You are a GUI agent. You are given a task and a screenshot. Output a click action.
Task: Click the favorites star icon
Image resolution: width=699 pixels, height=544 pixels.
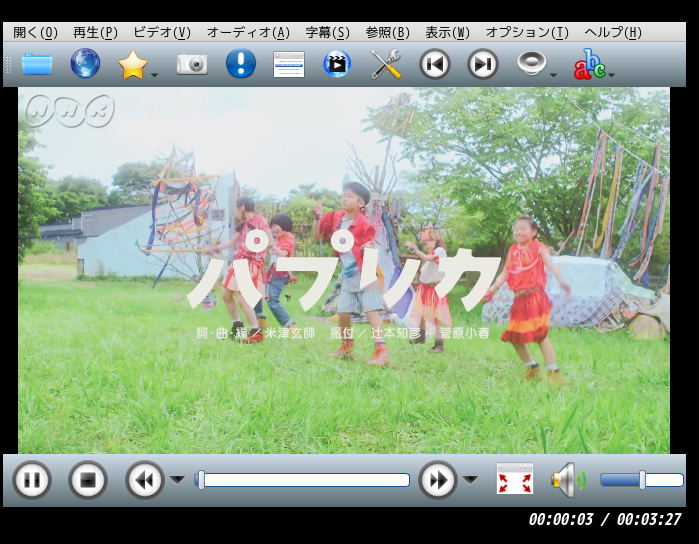click(133, 65)
